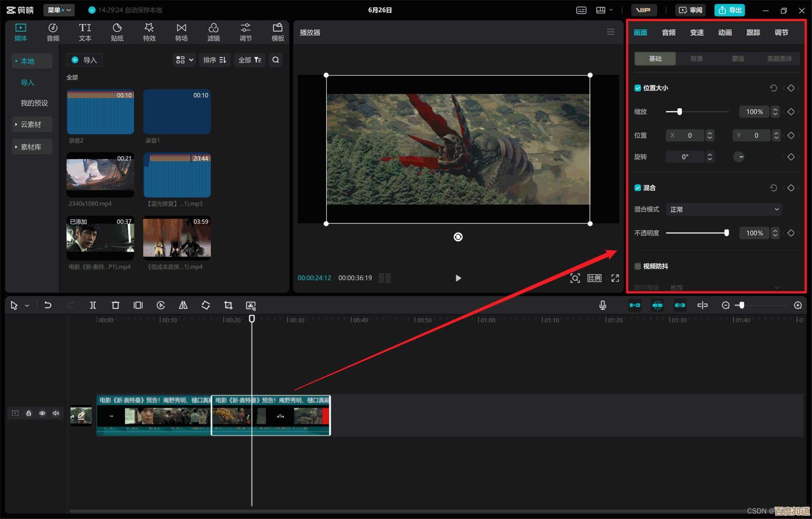Screen dimensions: 812x519
Task: Select the 蒙版 sub-tab
Action: [738, 59]
